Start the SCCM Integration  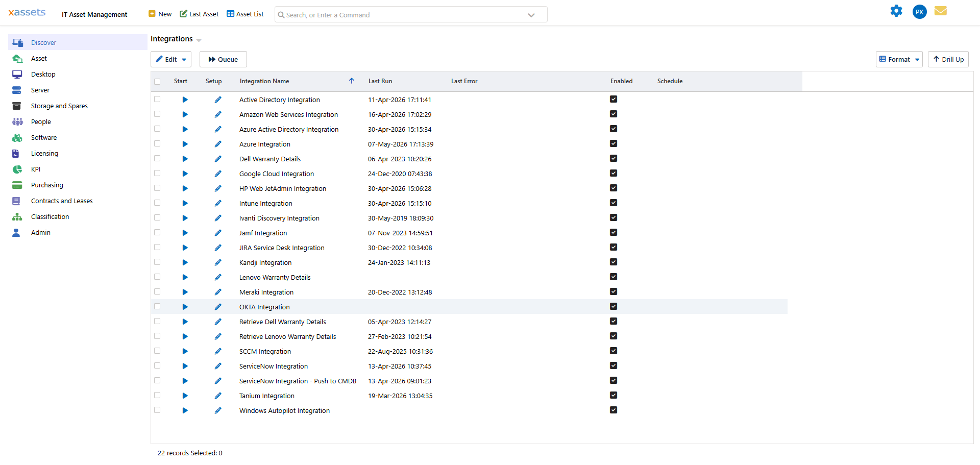(x=185, y=351)
